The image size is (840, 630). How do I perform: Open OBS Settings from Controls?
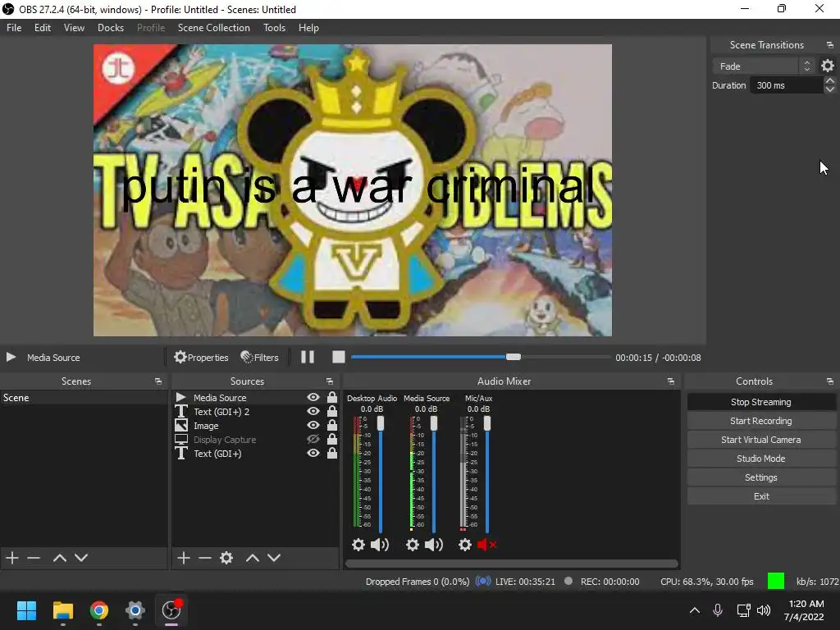(760, 477)
